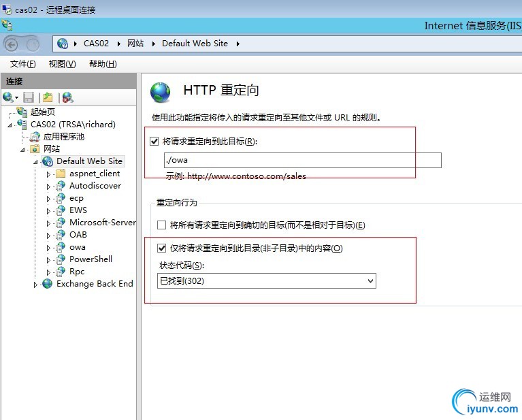Click Default Web Site breadcrumb segment
Screen dimensions: 522x420
pos(195,44)
